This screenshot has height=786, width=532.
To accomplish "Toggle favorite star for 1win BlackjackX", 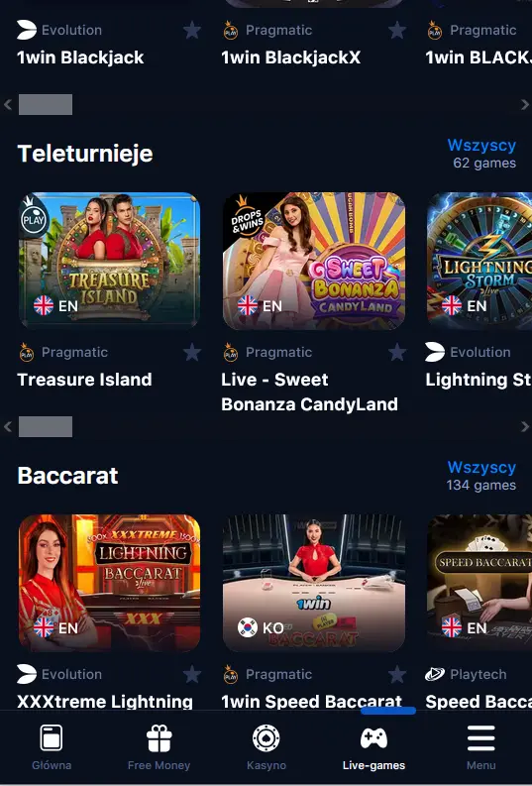I will click(397, 31).
